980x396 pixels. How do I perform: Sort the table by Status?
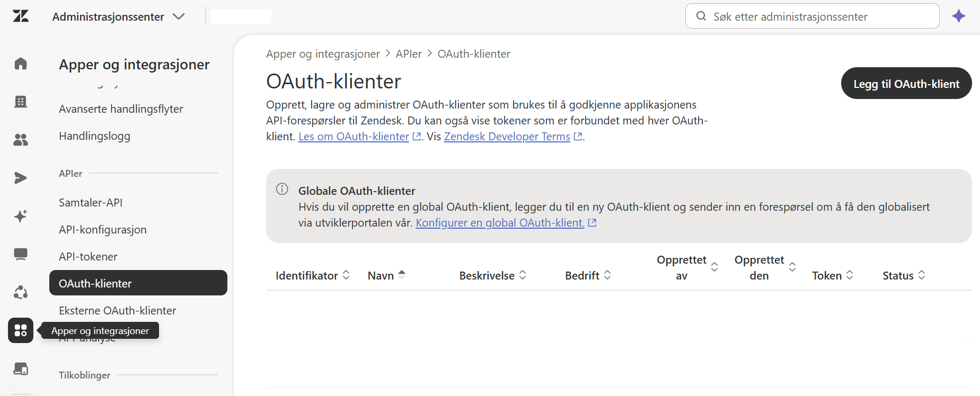pos(904,275)
